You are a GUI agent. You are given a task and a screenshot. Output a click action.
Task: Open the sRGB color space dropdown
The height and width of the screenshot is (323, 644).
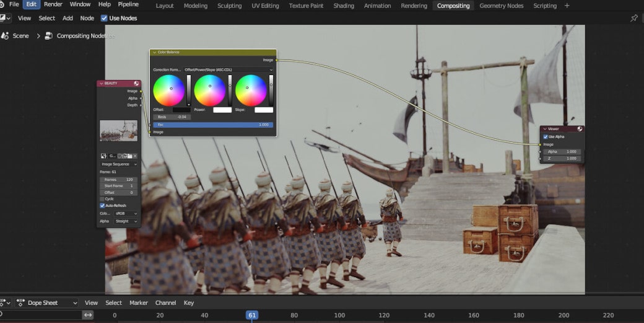(x=126, y=214)
